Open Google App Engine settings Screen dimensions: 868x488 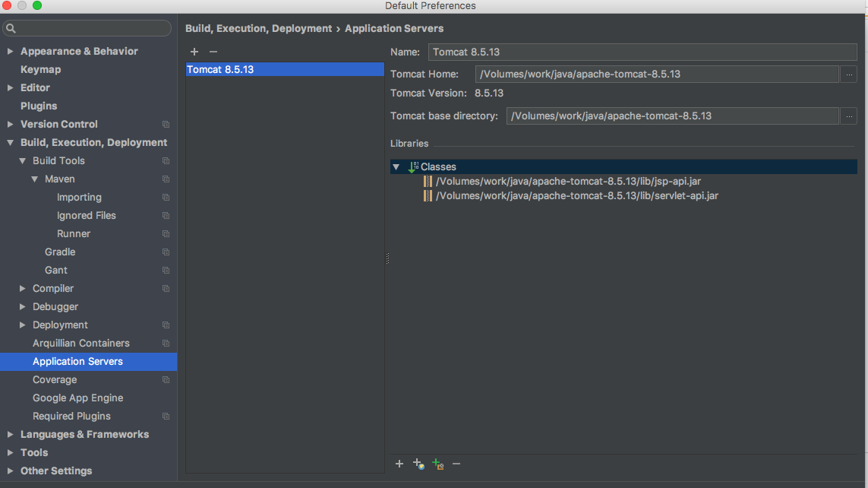tap(77, 398)
